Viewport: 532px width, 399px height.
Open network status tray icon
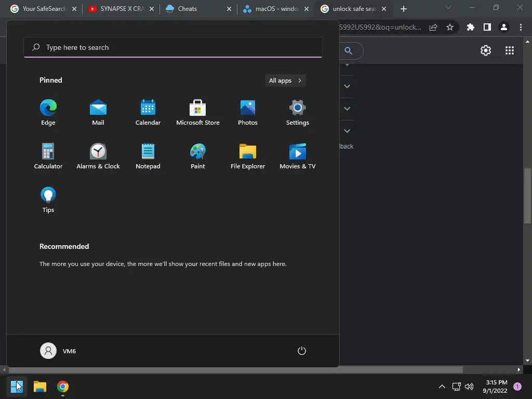coord(456,387)
